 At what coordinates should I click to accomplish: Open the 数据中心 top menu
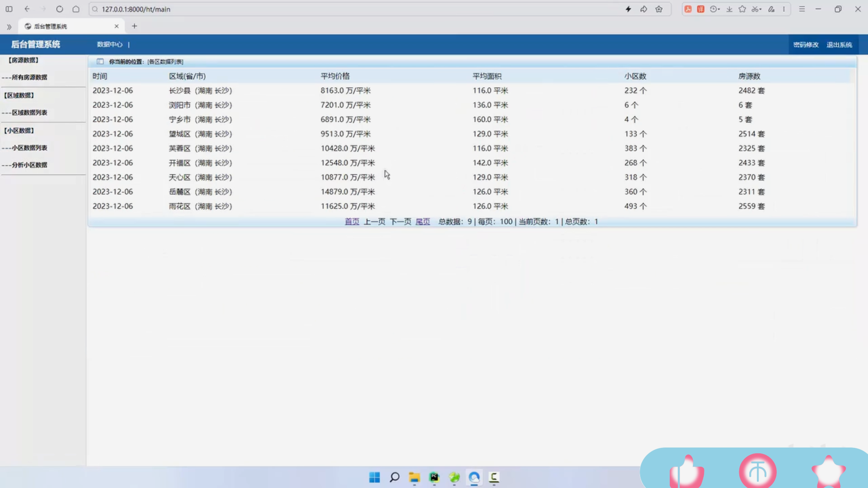click(109, 45)
